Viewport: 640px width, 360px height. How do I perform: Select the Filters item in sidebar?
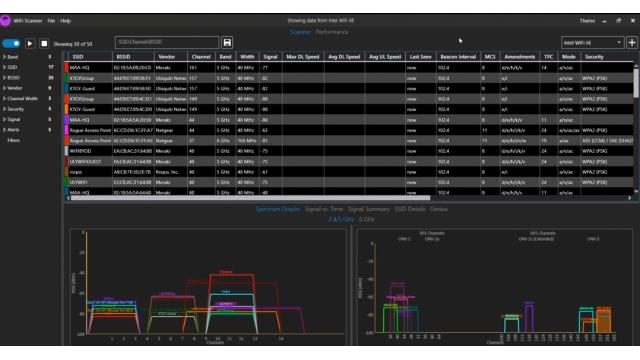(13, 140)
